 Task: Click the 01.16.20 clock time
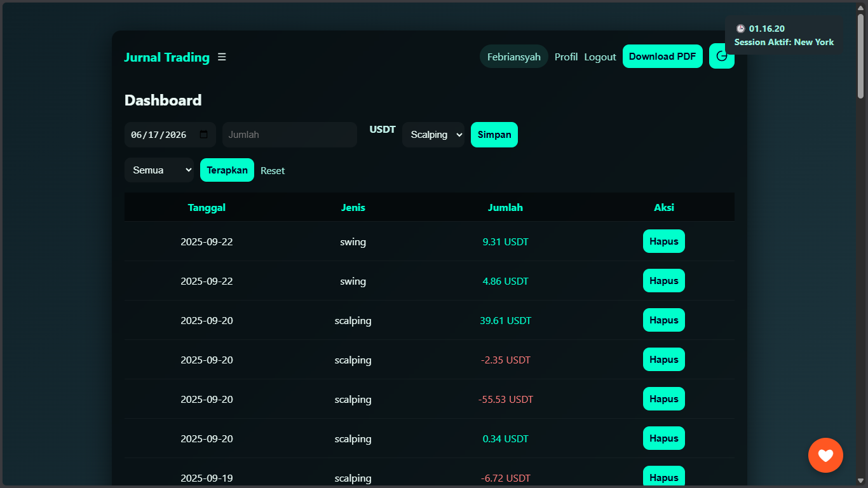click(x=767, y=29)
